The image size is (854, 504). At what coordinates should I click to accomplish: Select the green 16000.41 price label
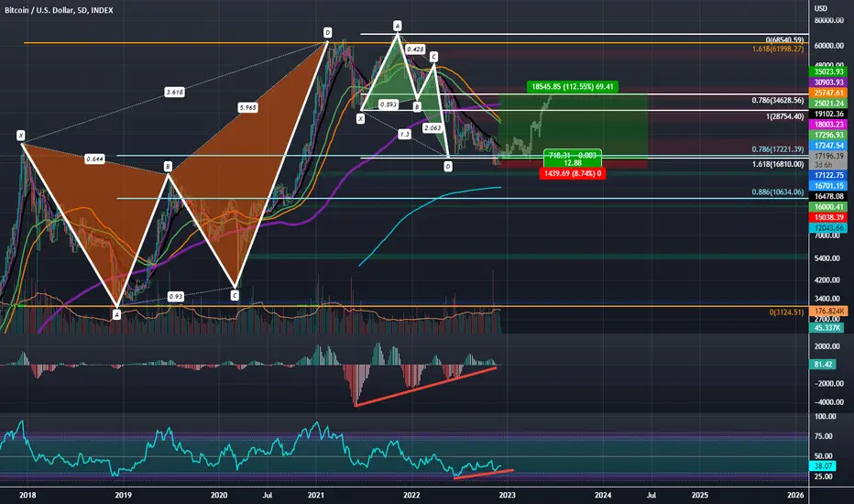coord(828,206)
